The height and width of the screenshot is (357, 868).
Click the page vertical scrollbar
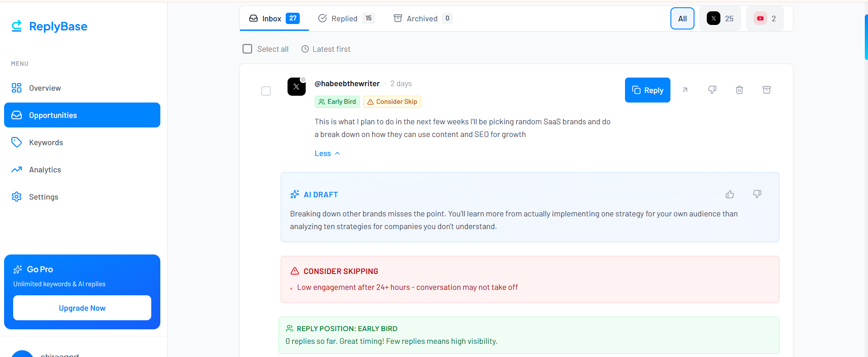866,37
